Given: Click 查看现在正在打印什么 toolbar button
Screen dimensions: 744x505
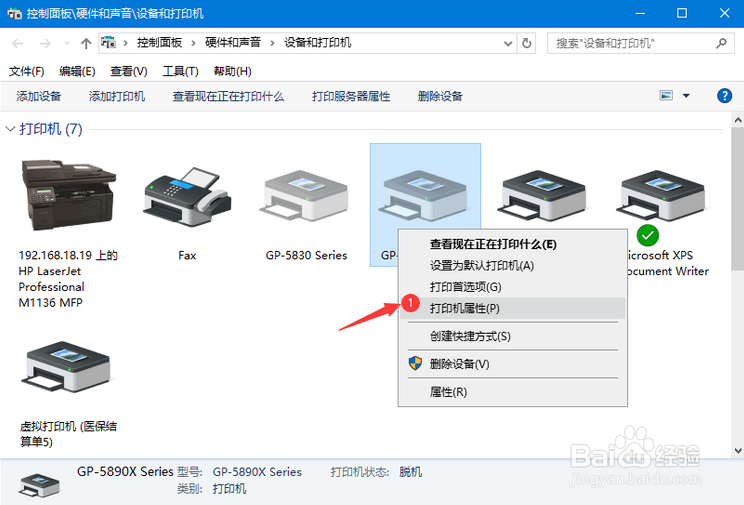Looking at the screenshot, I should (x=228, y=96).
